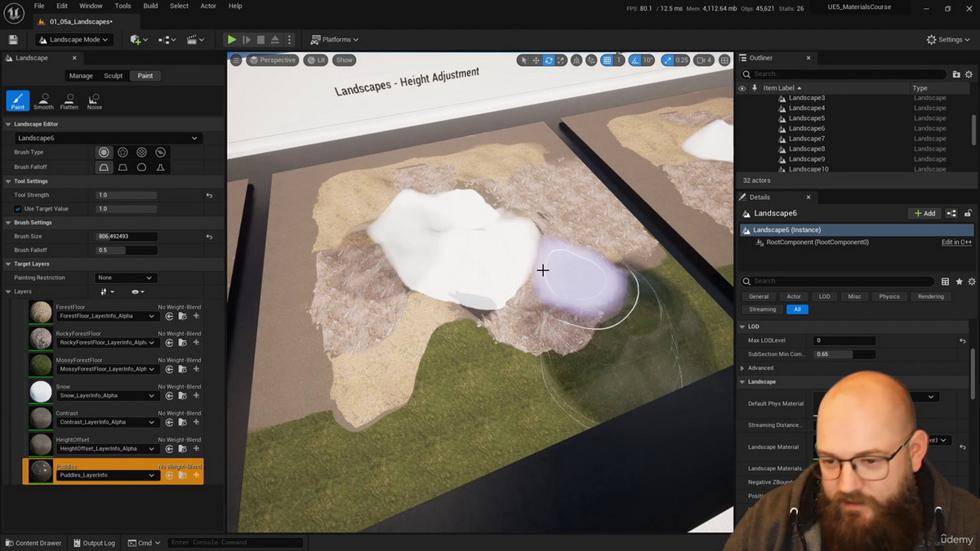
Task: Enable the scale objects viewport tool
Action: tap(561, 60)
